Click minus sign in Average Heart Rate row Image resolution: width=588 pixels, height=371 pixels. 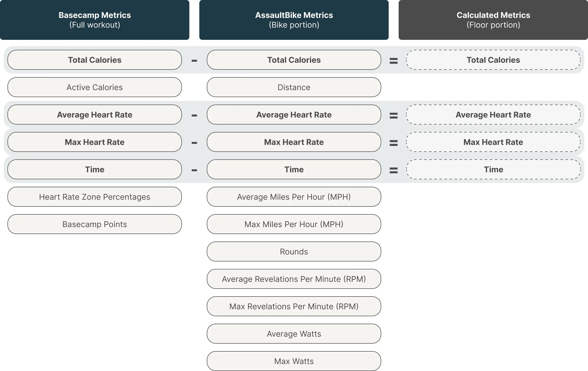[194, 115]
